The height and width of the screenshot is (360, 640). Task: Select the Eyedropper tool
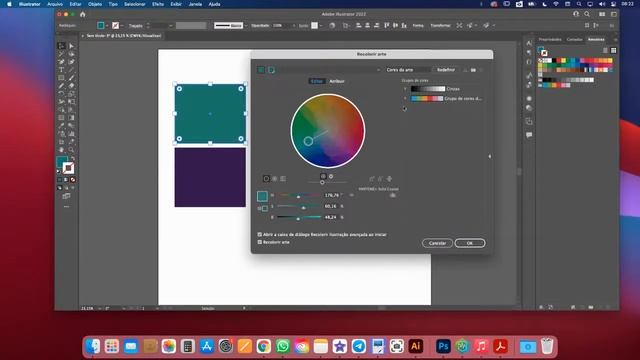[61, 126]
